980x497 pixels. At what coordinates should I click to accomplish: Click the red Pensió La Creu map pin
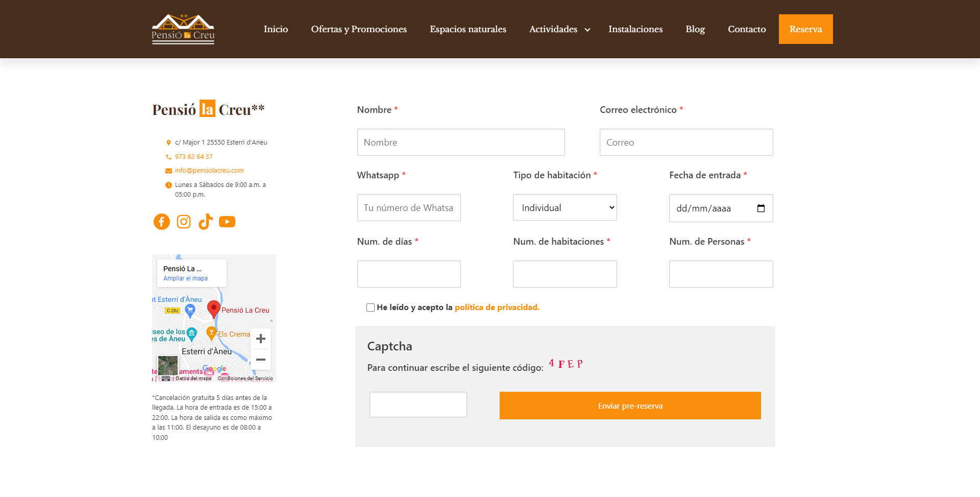214,309
